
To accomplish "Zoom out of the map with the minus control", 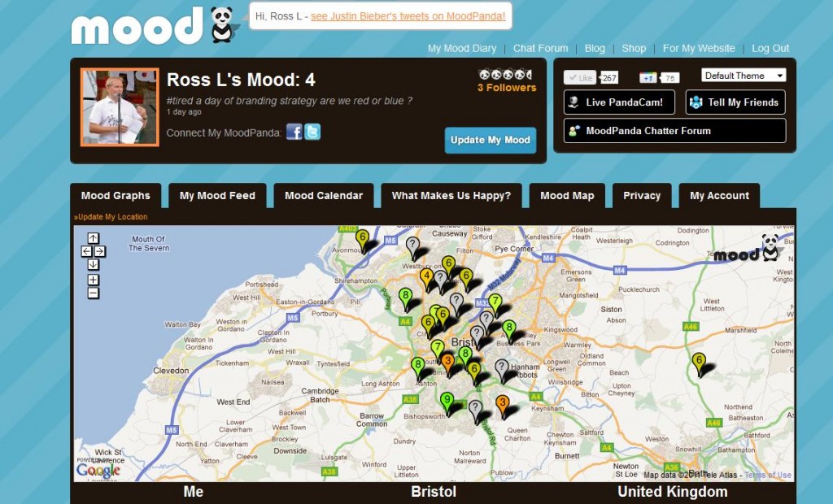I will pos(93,293).
